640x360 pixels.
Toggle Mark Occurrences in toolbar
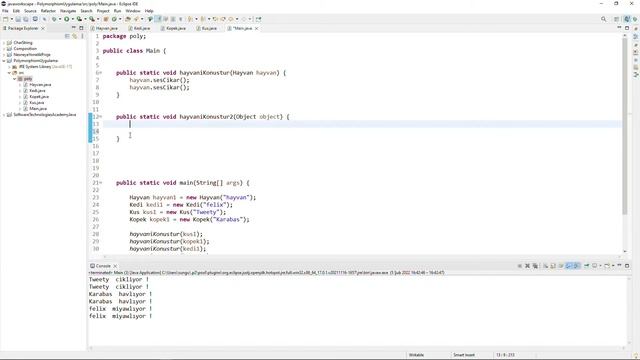(x=158, y=19)
